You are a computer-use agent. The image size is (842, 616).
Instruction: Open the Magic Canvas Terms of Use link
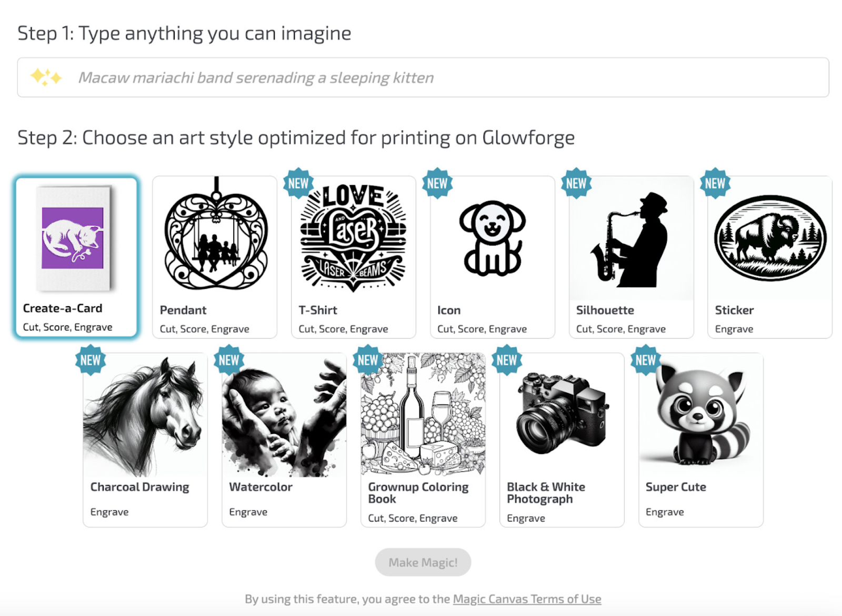527,599
